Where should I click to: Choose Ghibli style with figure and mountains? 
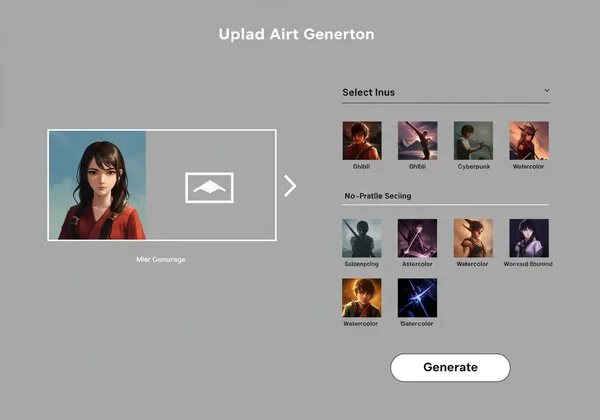click(x=417, y=141)
